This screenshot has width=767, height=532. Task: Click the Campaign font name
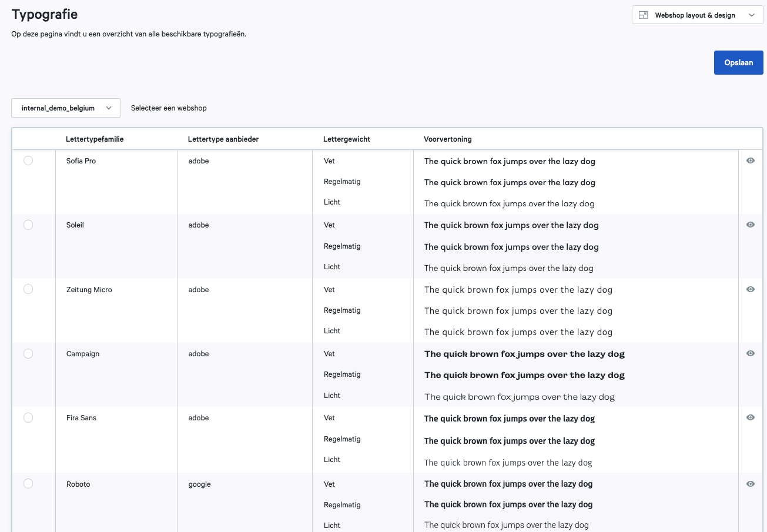coord(83,354)
